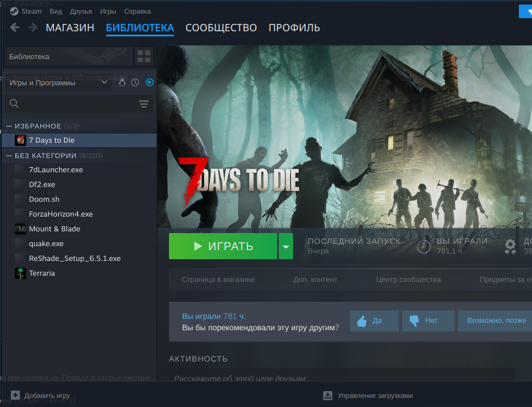This screenshot has width=532, height=407.
Task: Click the activity post text field
Action: click(x=342, y=376)
